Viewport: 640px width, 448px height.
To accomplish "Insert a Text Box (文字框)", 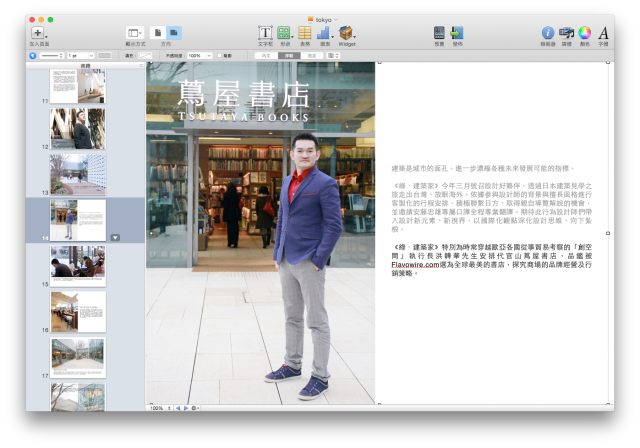I will [x=265, y=33].
